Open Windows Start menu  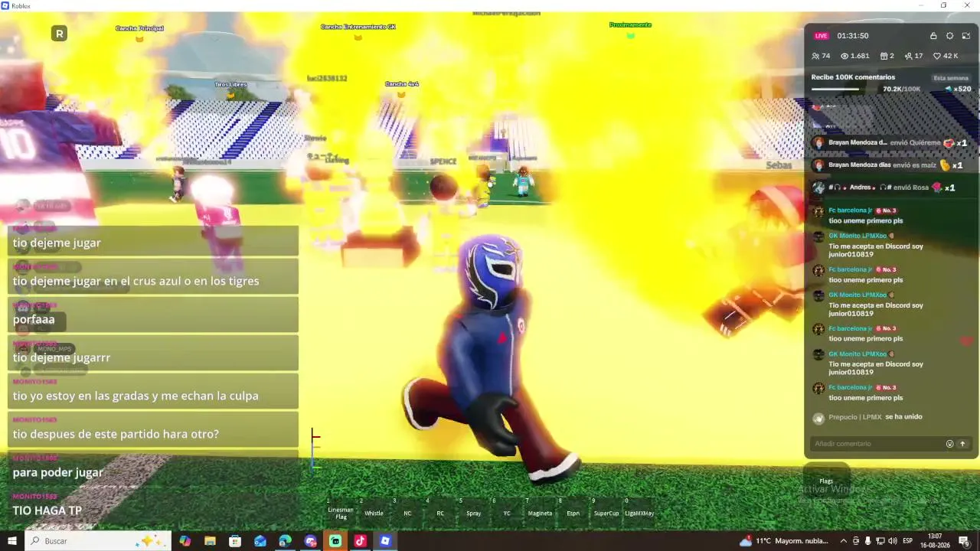pyautogui.click(x=12, y=541)
